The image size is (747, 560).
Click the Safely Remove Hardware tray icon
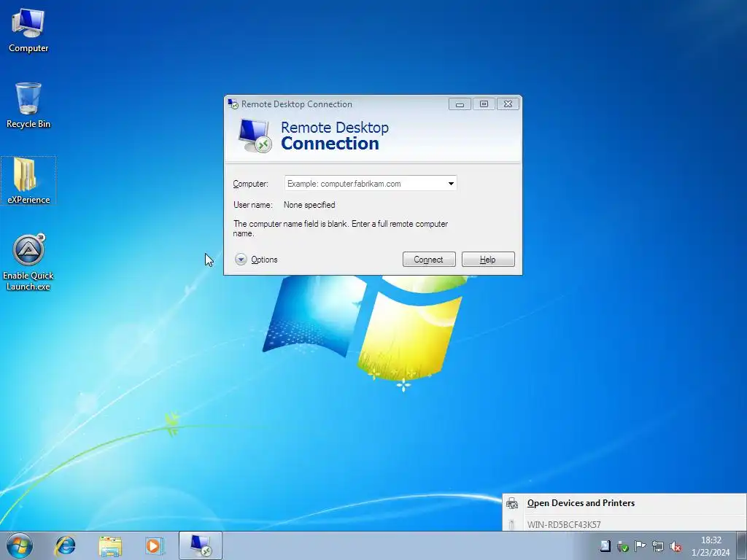coord(623,546)
